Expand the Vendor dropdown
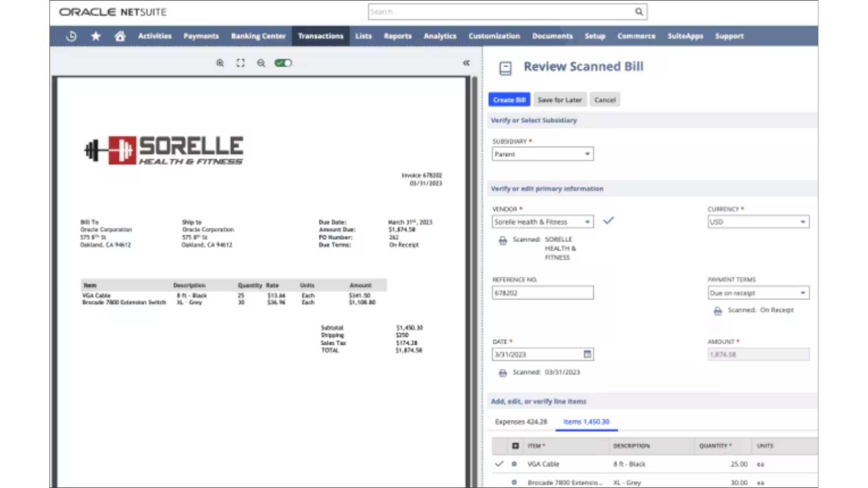This screenshot has height=488, width=868. coord(587,221)
